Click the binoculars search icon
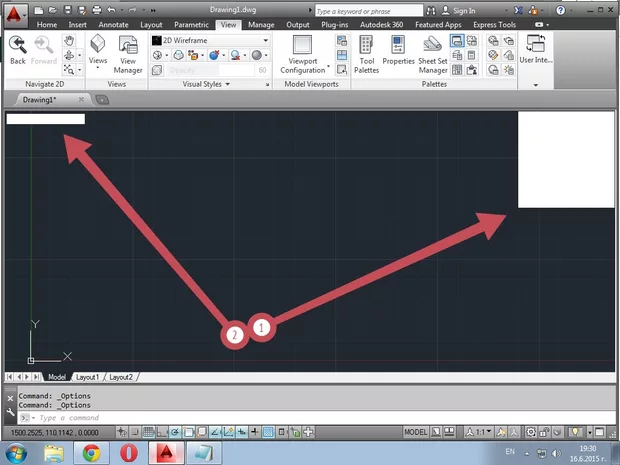This screenshot has height=465, width=620. click(431, 11)
